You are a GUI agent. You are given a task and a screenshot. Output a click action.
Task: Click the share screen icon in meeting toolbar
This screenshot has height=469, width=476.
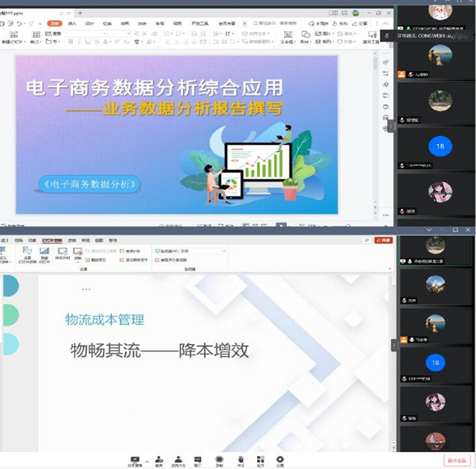[x=135, y=459]
